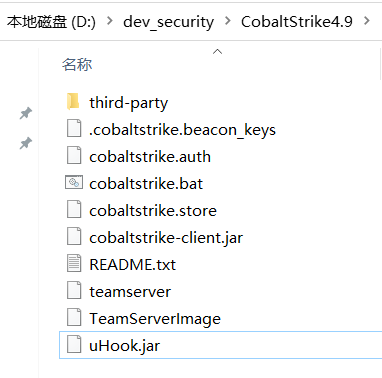Click the TeamServerImage file icon
This screenshot has height=378, width=382.
74,317
